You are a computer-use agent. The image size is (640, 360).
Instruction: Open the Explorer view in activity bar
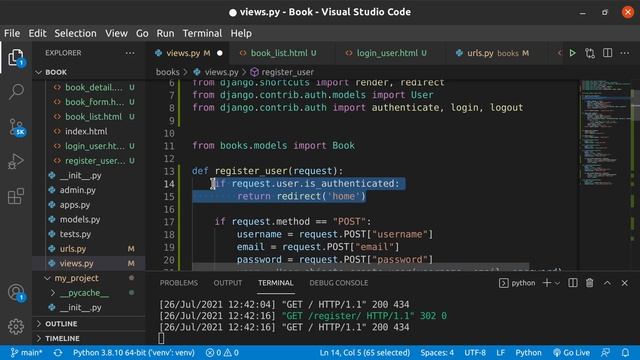click(x=16, y=58)
